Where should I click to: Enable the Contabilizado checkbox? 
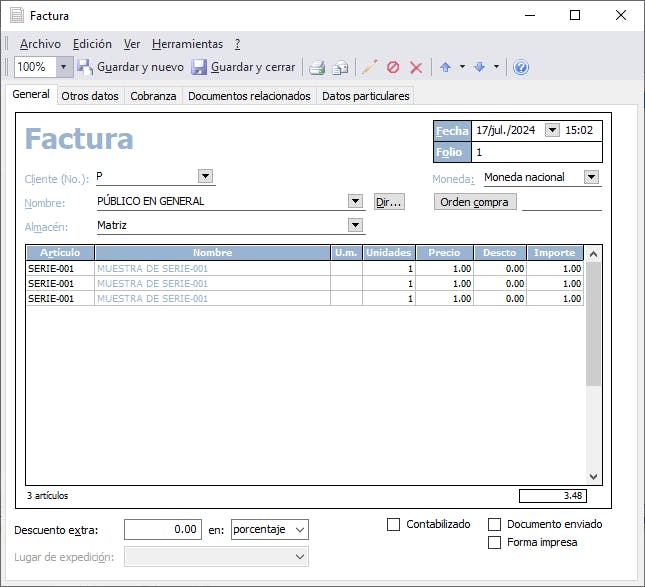[394, 524]
